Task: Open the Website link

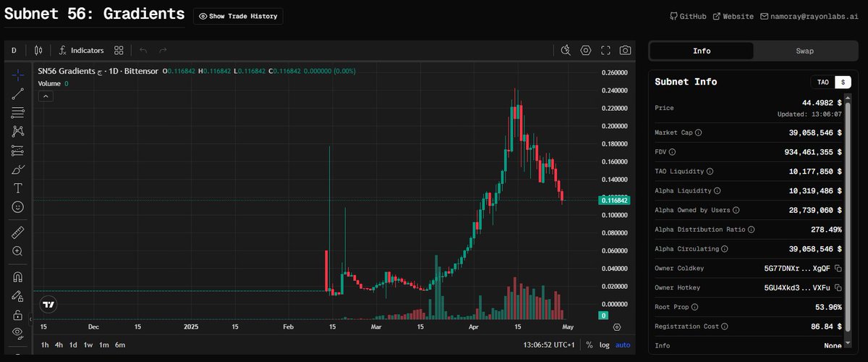Action: [733, 16]
